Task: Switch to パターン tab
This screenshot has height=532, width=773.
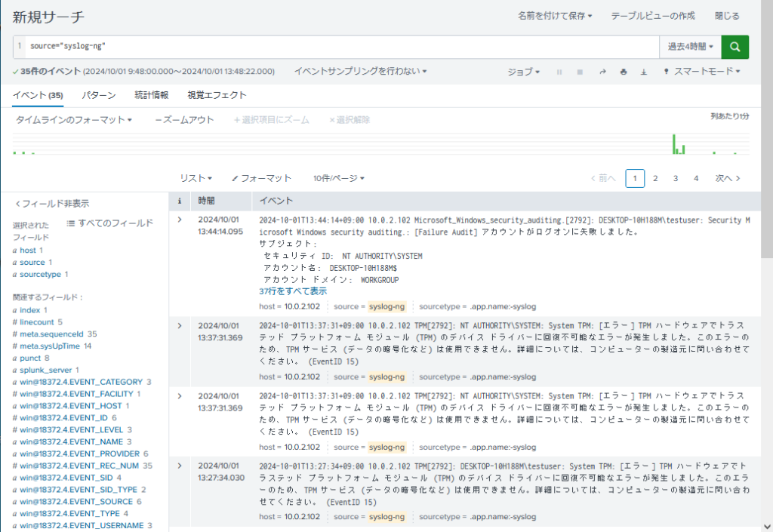Action: pos(99,95)
